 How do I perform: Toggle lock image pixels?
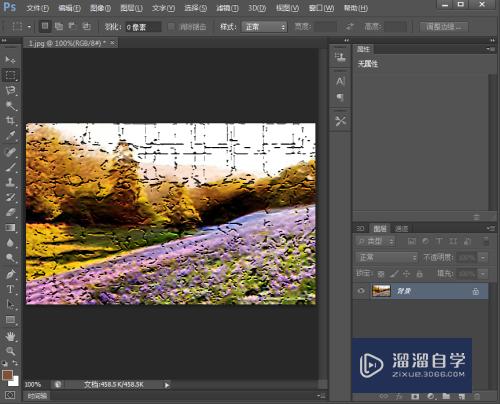pos(394,274)
